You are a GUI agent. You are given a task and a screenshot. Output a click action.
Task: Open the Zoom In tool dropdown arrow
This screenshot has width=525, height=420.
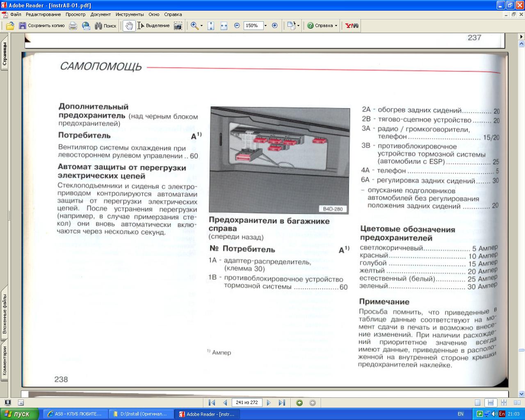[201, 26]
